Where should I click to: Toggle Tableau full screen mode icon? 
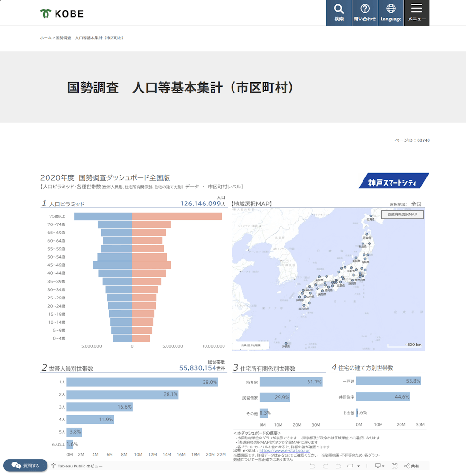click(x=394, y=466)
